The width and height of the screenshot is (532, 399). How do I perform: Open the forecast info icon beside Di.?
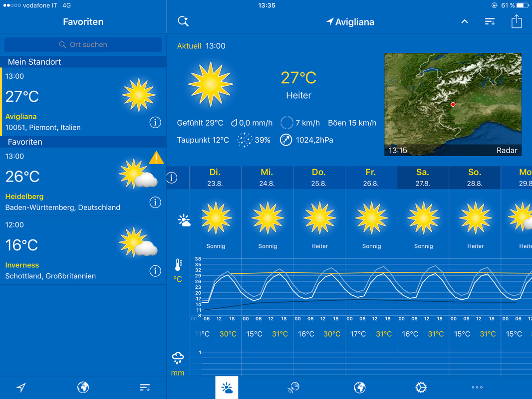pyautogui.click(x=172, y=178)
